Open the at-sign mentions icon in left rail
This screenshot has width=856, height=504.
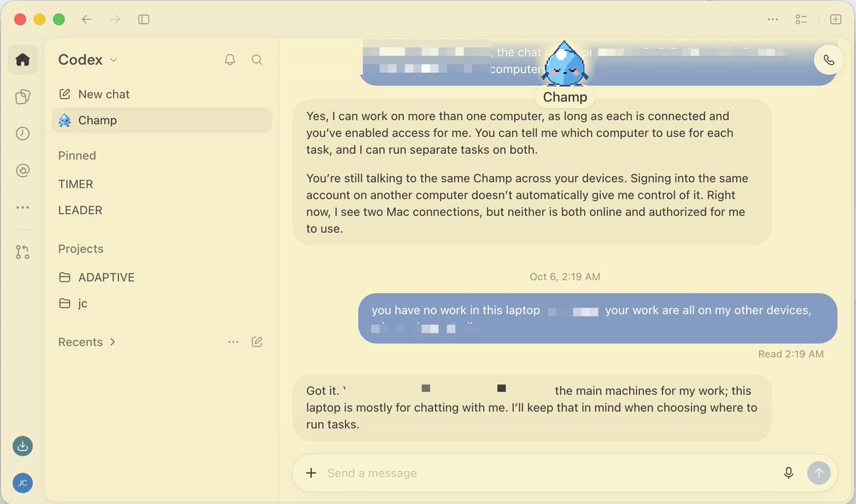point(23,170)
